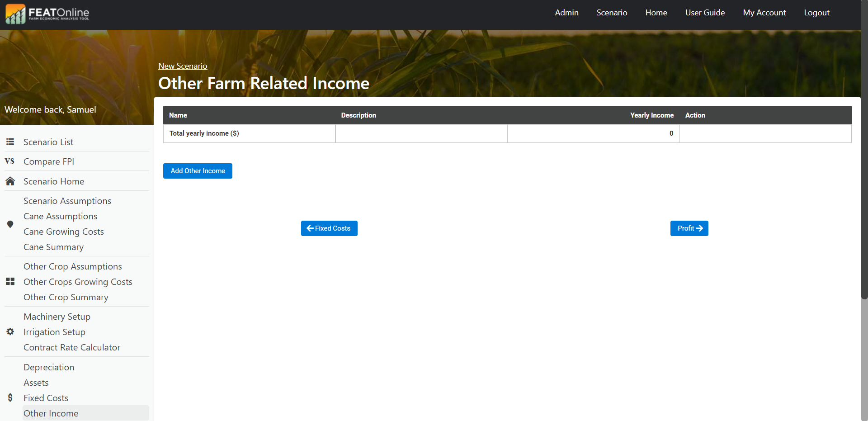Proceed to Profit with the arrow button
The width and height of the screenshot is (868, 421).
click(689, 228)
